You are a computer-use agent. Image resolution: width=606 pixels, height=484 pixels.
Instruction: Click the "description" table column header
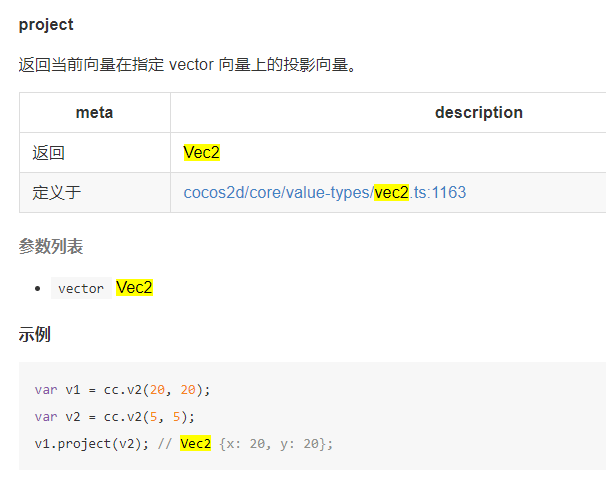point(478,112)
